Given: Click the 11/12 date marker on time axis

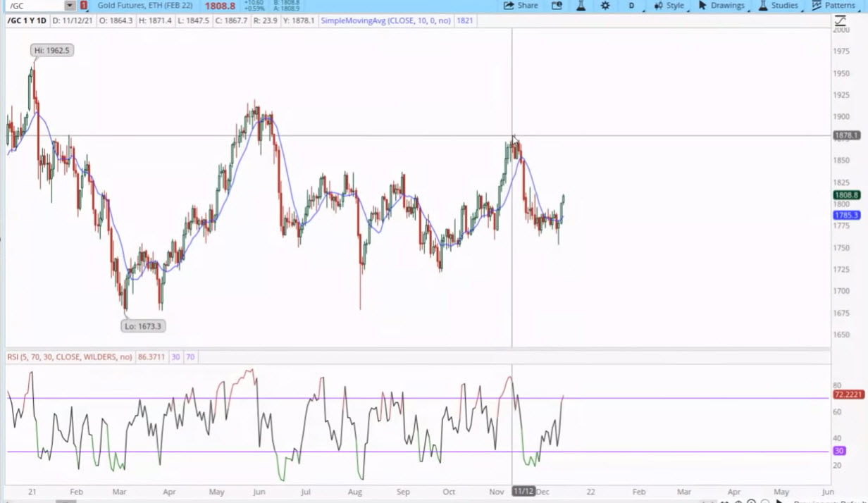Looking at the screenshot, I should (523, 491).
